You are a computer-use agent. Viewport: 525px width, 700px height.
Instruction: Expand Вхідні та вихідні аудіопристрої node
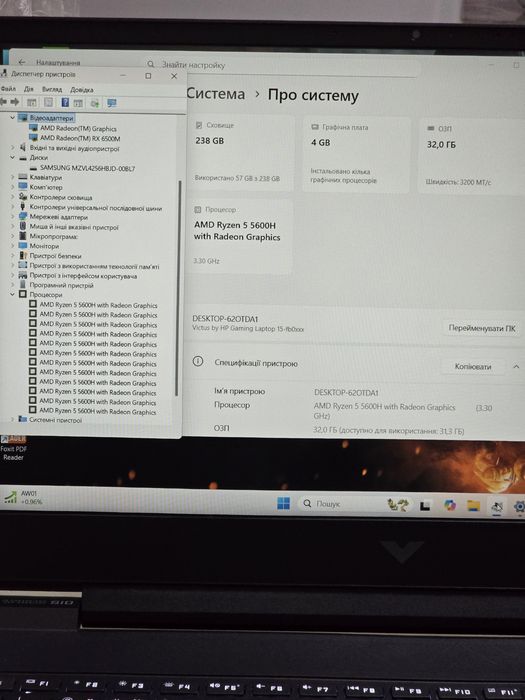click(x=12, y=147)
